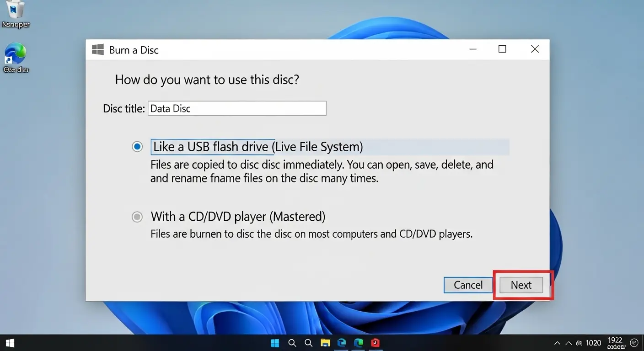Click the "Disc title:" label
This screenshot has height=351, width=644.
[124, 109]
